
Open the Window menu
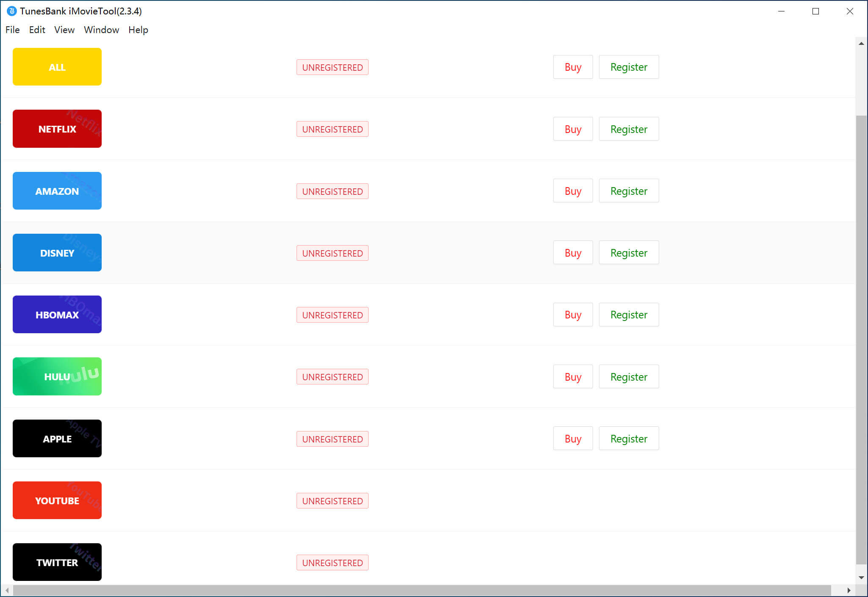[101, 30]
